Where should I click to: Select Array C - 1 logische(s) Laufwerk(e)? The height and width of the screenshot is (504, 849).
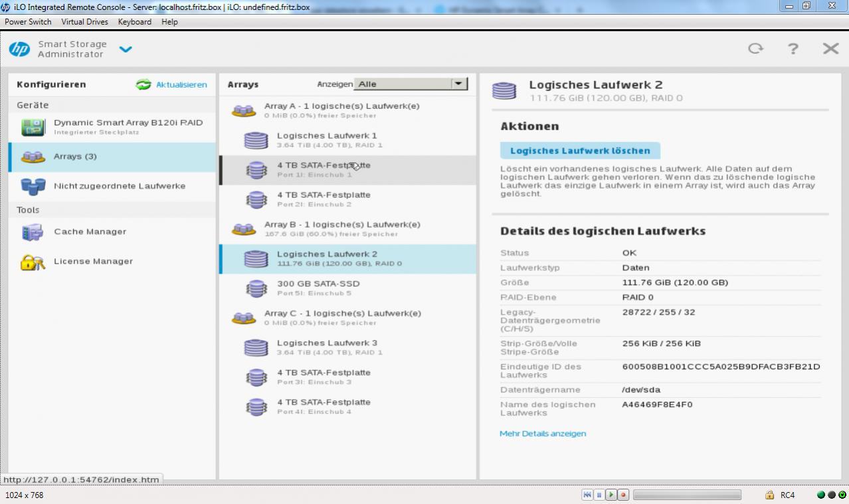[x=347, y=317]
